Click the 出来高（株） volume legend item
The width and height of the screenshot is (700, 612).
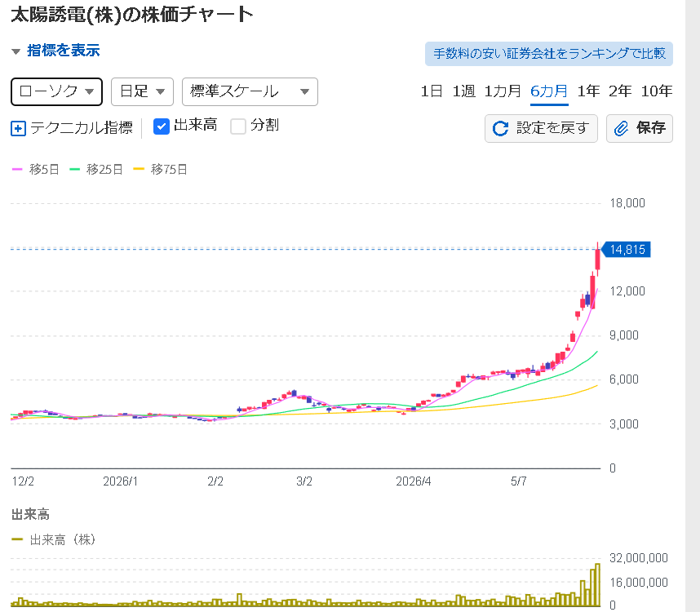pos(54,539)
